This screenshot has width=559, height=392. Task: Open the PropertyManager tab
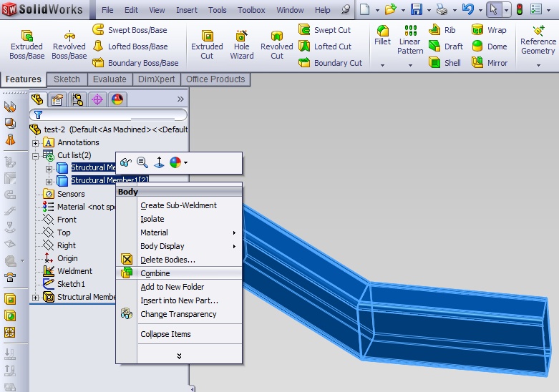57,99
